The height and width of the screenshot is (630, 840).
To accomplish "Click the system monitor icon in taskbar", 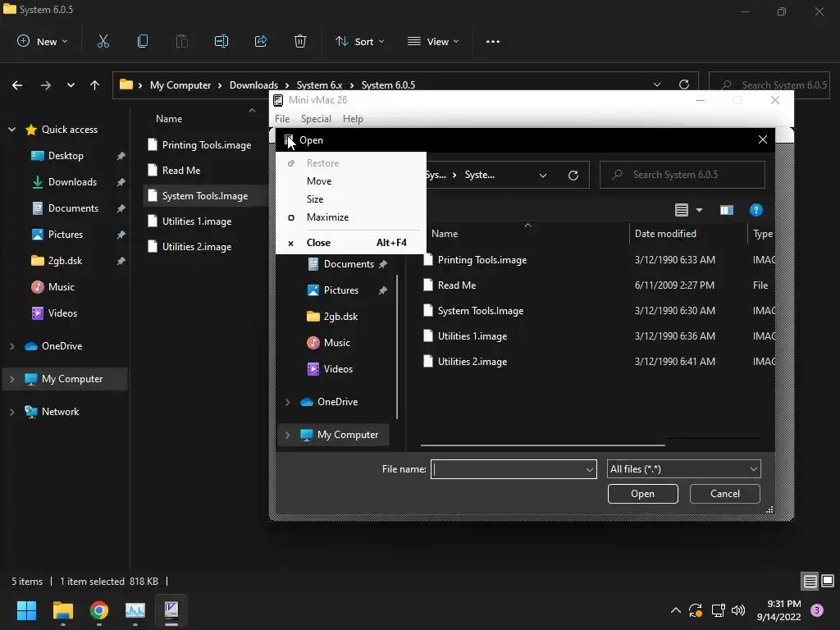I will [x=135, y=610].
